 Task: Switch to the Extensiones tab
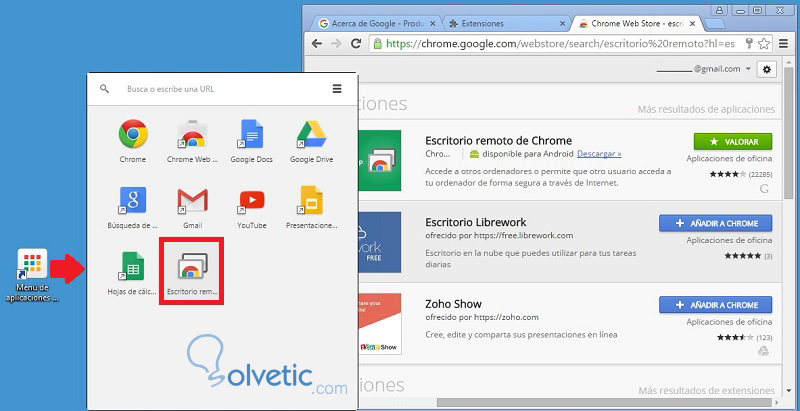(507, 23)
